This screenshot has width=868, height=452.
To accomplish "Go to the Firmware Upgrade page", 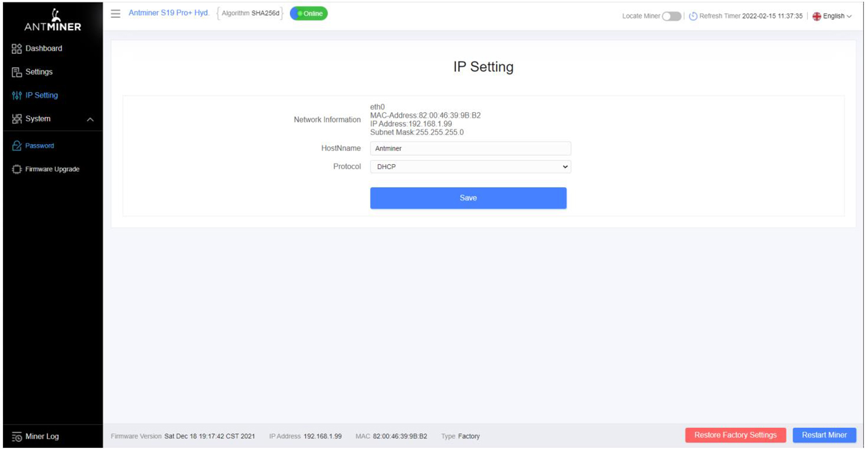I will 52,170.
